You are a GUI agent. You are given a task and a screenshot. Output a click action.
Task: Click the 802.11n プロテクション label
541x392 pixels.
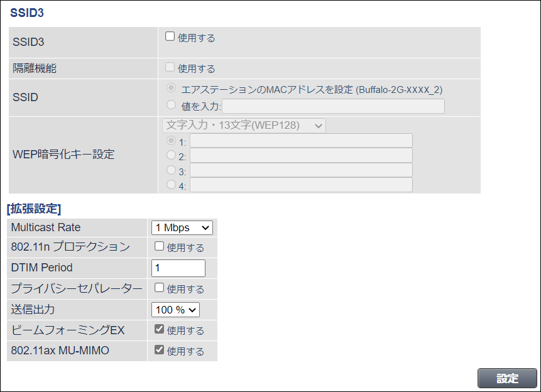pyautogui.click(x=70, y=247)
